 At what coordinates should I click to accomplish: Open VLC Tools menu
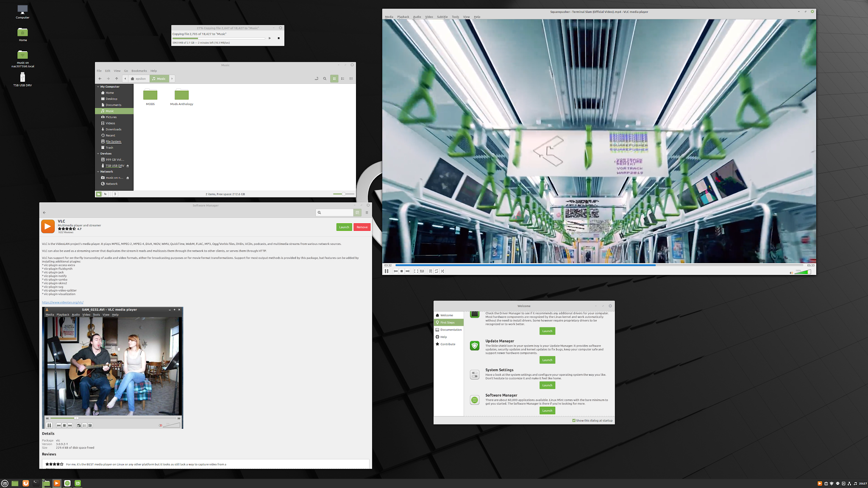pyautogui.click(x=455, y=17)
